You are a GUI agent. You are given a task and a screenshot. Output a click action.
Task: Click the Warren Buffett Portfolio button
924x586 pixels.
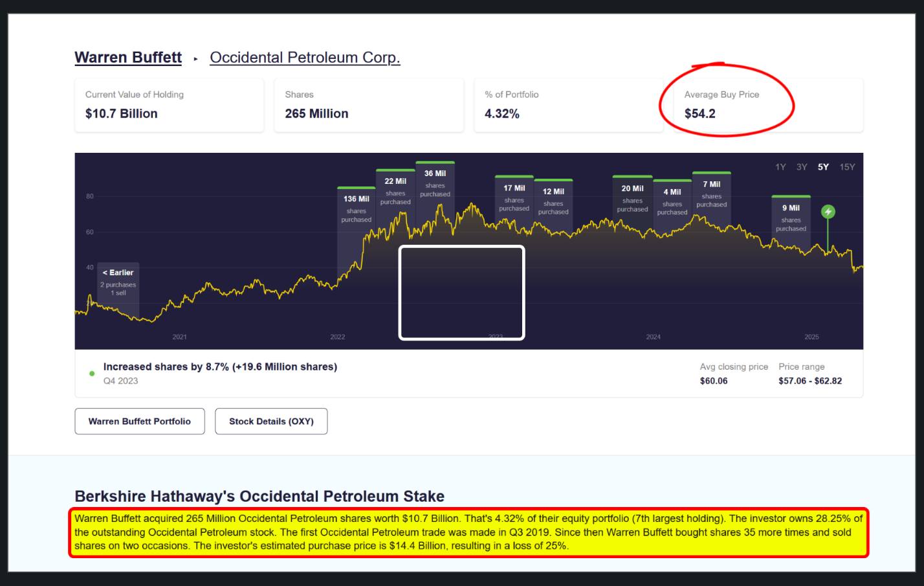click(140, 422)
